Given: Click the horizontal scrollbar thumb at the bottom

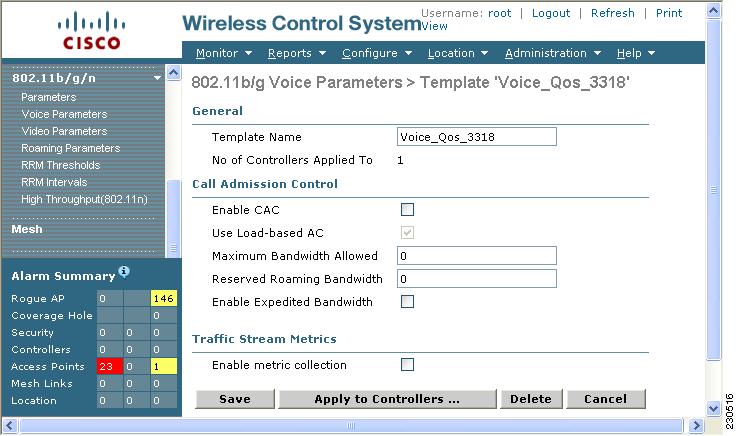Looking at the screenshot, I should 351,426.
